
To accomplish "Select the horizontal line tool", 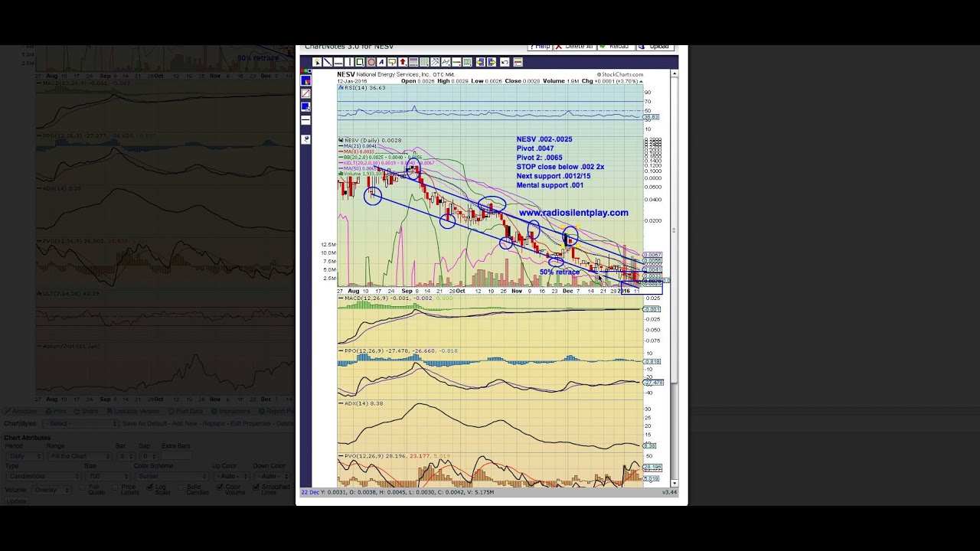I will click(338, 62).
